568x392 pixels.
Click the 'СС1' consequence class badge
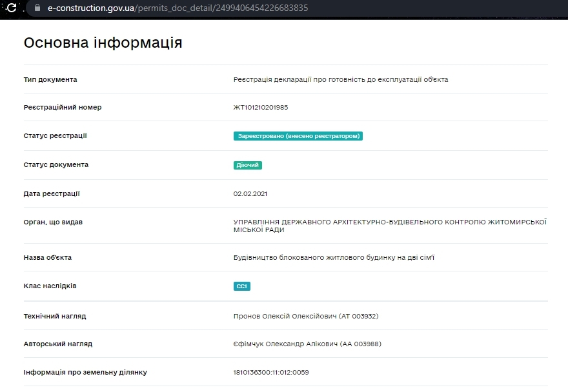(x=242, y=286)
